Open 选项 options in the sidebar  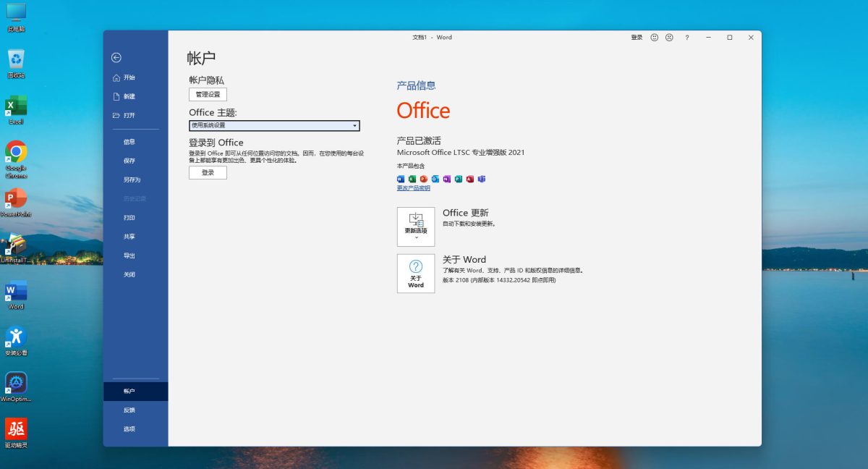[x=135, y=429]
